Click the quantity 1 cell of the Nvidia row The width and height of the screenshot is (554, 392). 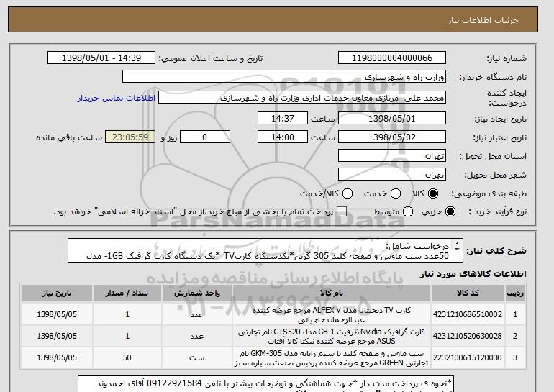(127, 336)
